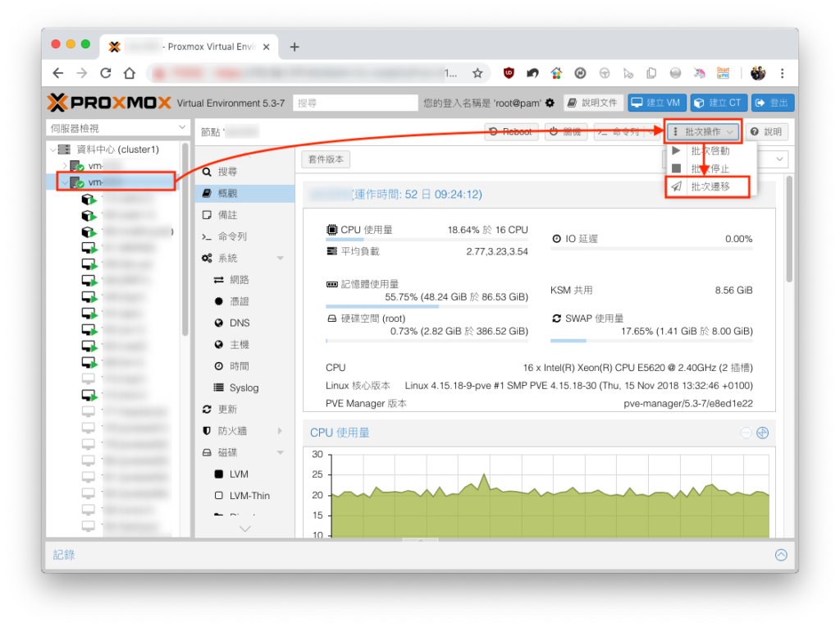840x628 pixels.
Task: Click the browser forward arrow
Action: pyautogui.click(x=81, y=73)
